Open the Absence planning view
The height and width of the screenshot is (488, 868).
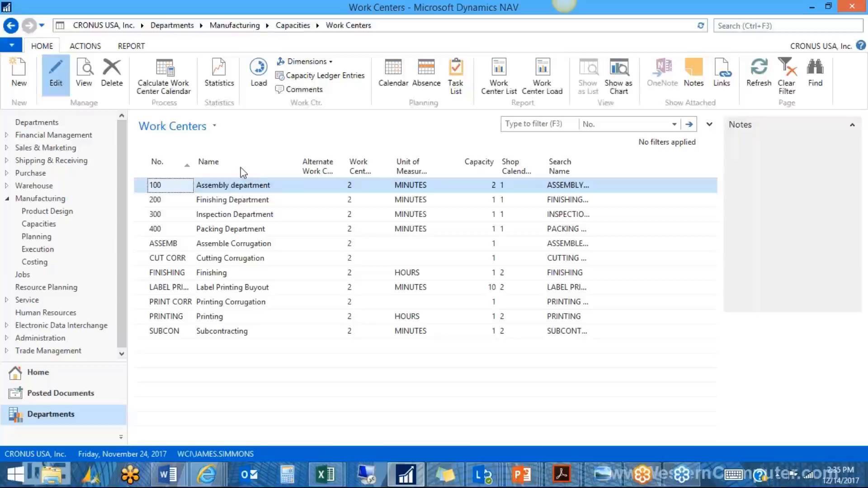pos(426,75)
